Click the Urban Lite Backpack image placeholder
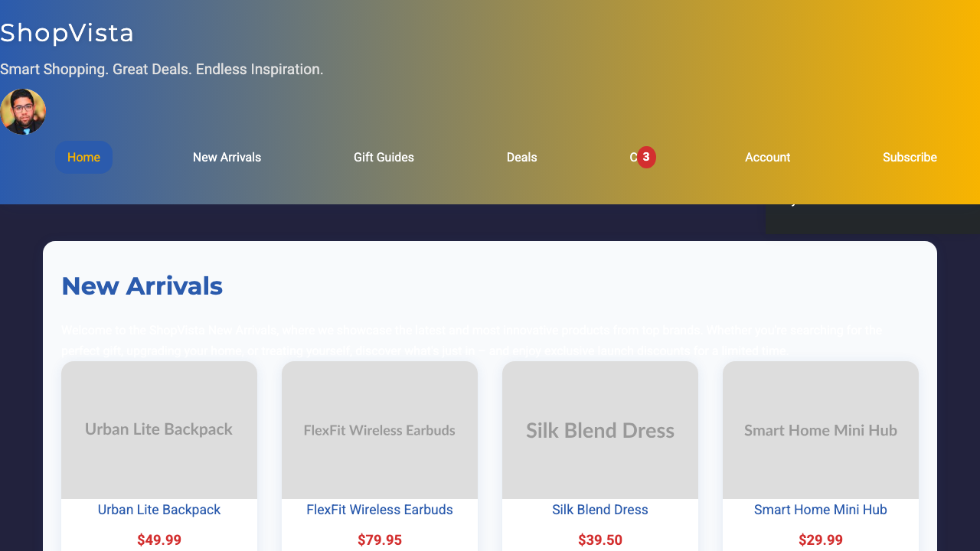The image size is (980, 551). (158, 429)
